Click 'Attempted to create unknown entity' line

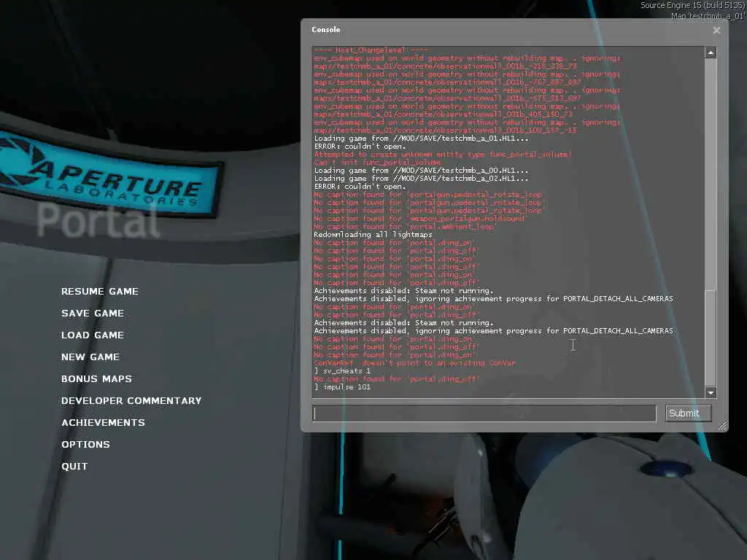click(x=442, y=155)
